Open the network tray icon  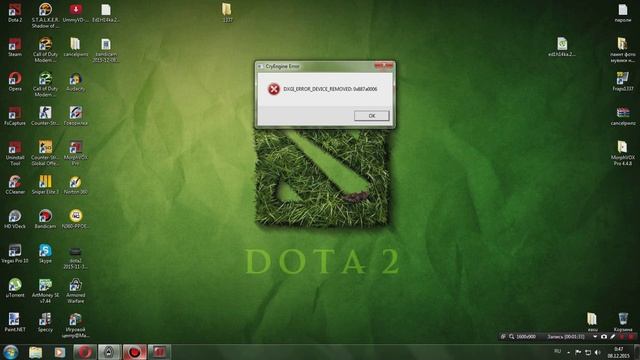588,352
